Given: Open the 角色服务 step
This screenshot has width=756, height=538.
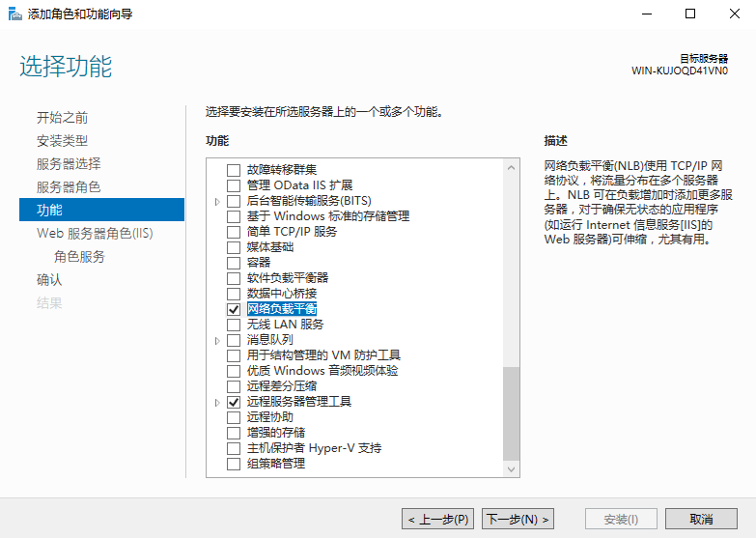Looking at the screenshot, I should pyautogui.click(x=79, y=256).
